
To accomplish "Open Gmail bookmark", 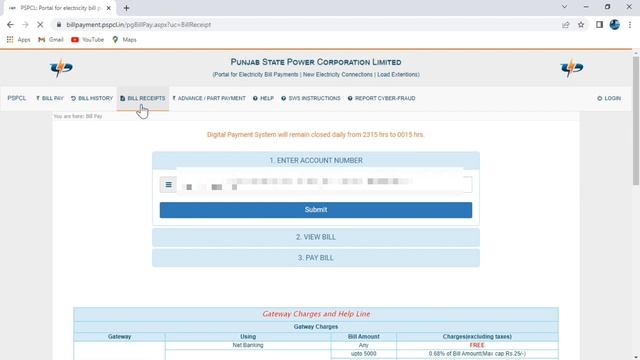I will point(51,40).
